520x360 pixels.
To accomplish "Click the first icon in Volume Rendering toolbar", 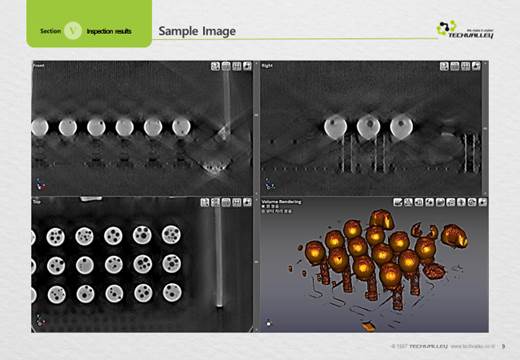I will click(x=398, y=202).
